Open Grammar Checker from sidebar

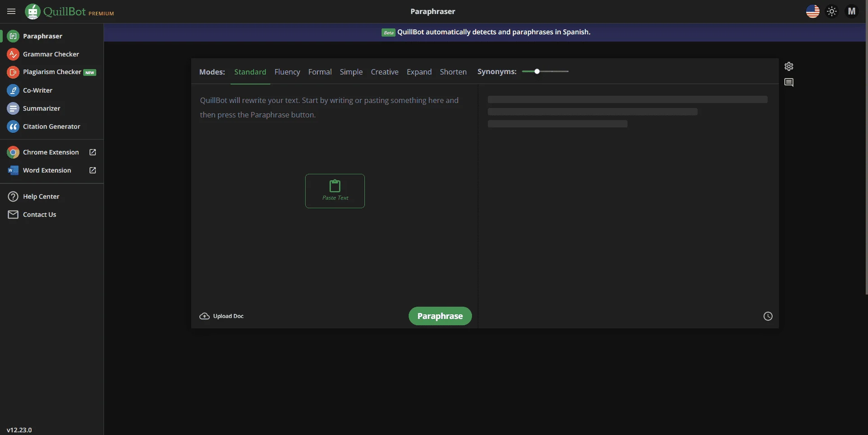click(x=51, y=54)
